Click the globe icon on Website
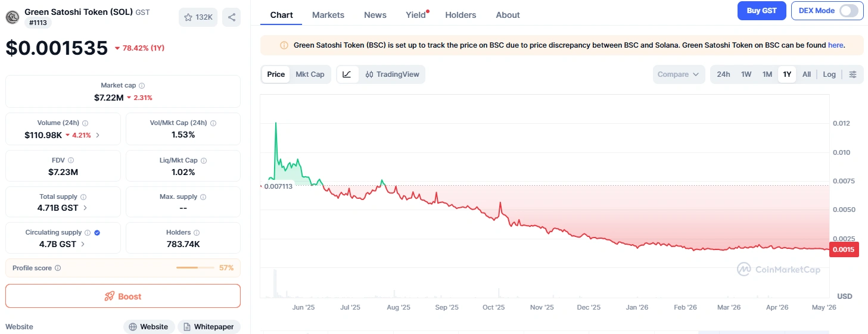The height and width of the screenshot is (334, 868). (x=133, y=327)
